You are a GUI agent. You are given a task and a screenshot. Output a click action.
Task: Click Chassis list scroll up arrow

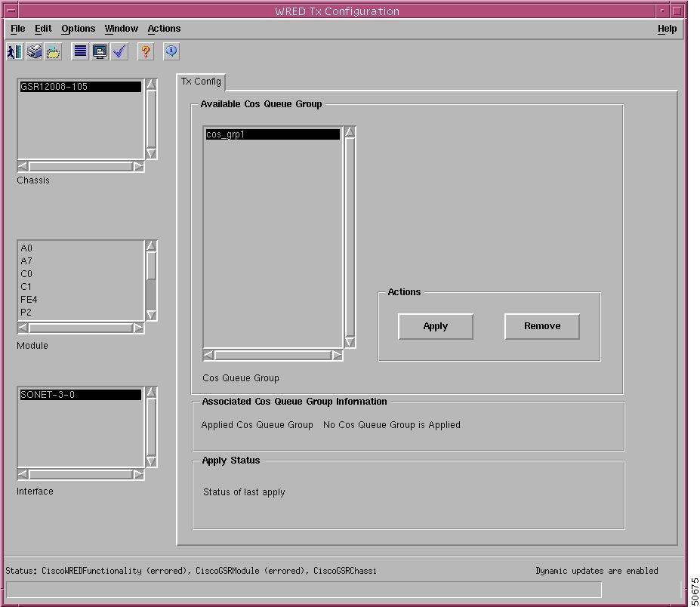[151, 85]
